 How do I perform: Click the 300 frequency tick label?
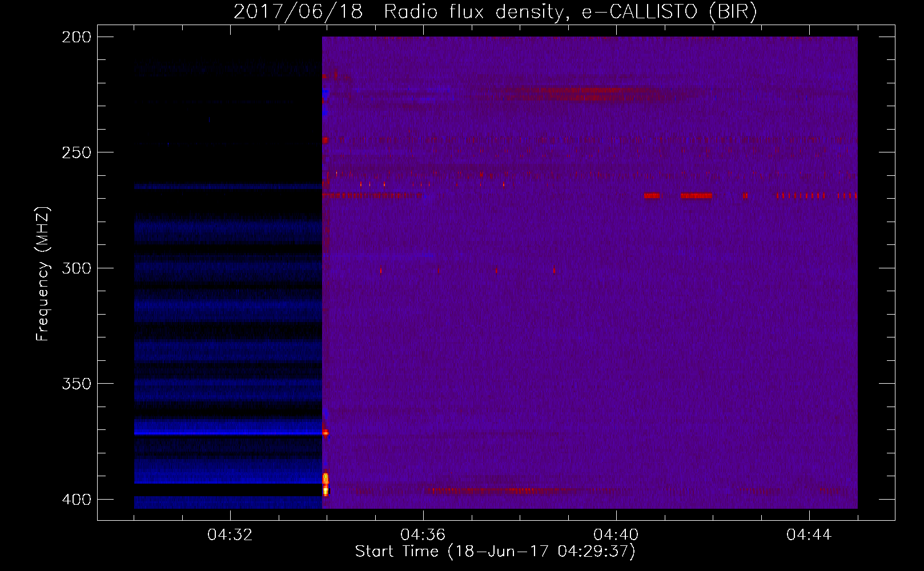(x=76, y=268)
